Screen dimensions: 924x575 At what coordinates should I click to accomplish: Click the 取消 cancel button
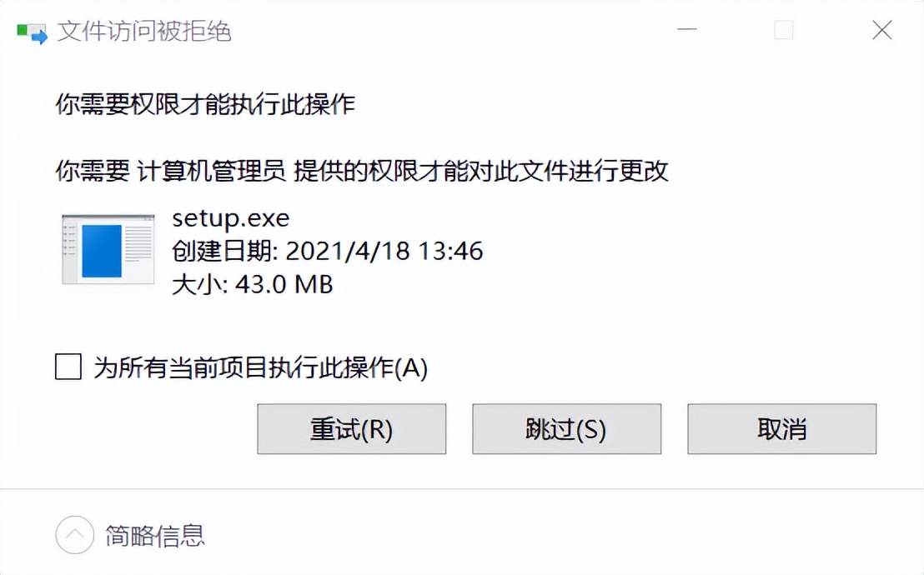tap(781, 428)
